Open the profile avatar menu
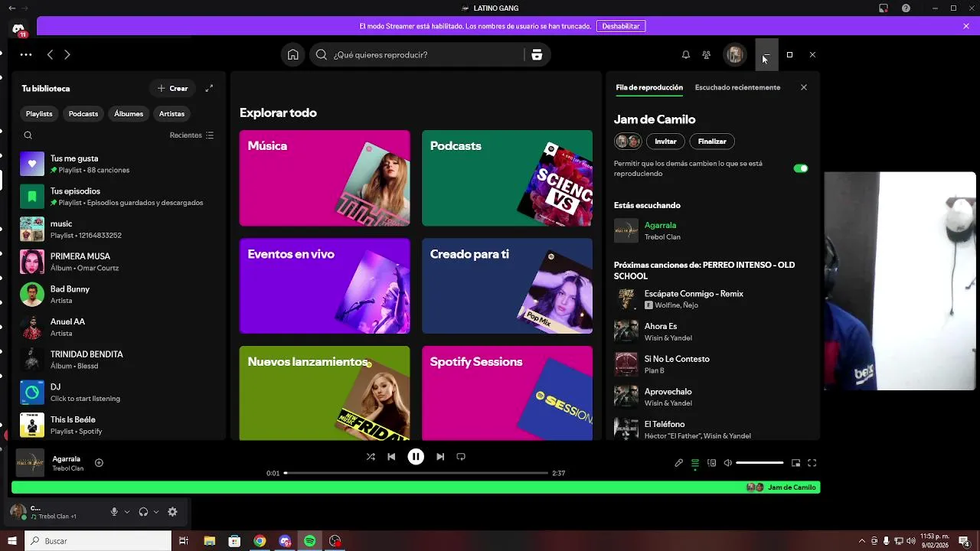The width and height of the screenshot is (980, 551). 735,54
